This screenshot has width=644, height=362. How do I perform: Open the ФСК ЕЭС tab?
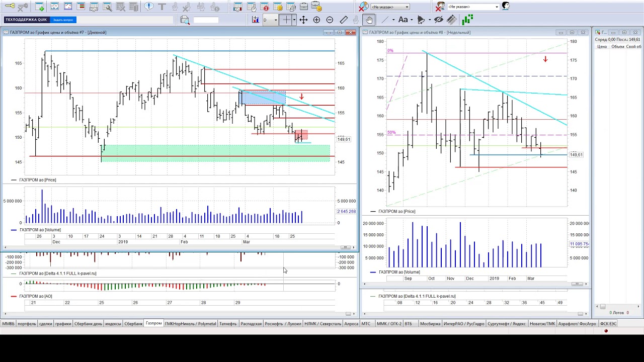(608, 324)
